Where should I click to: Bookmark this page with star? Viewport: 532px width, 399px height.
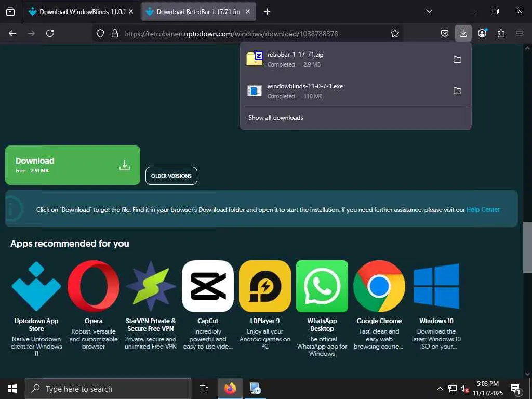pyautogui.click(x=395, y=33)
